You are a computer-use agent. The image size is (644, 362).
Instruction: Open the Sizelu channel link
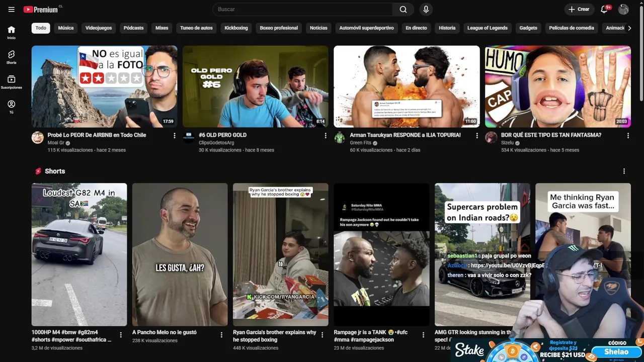(508, 143)
